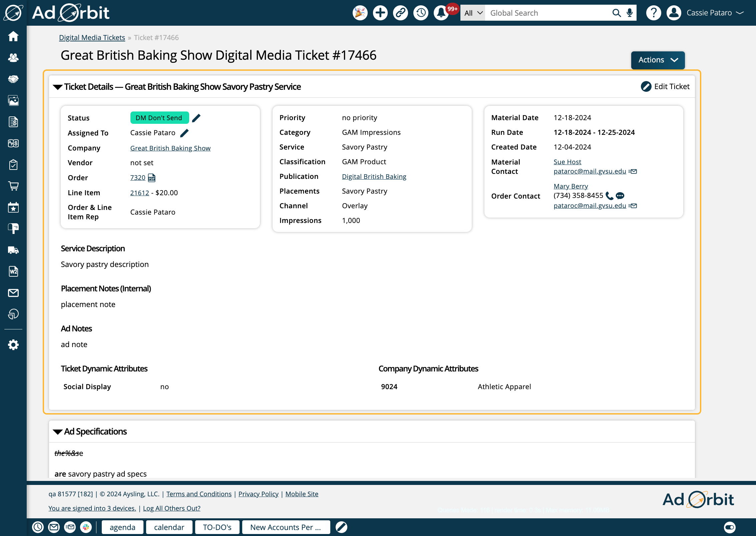Open Mary Berry contact link
Viewport: 756px width, 536px height.
[x=571, y=186]
